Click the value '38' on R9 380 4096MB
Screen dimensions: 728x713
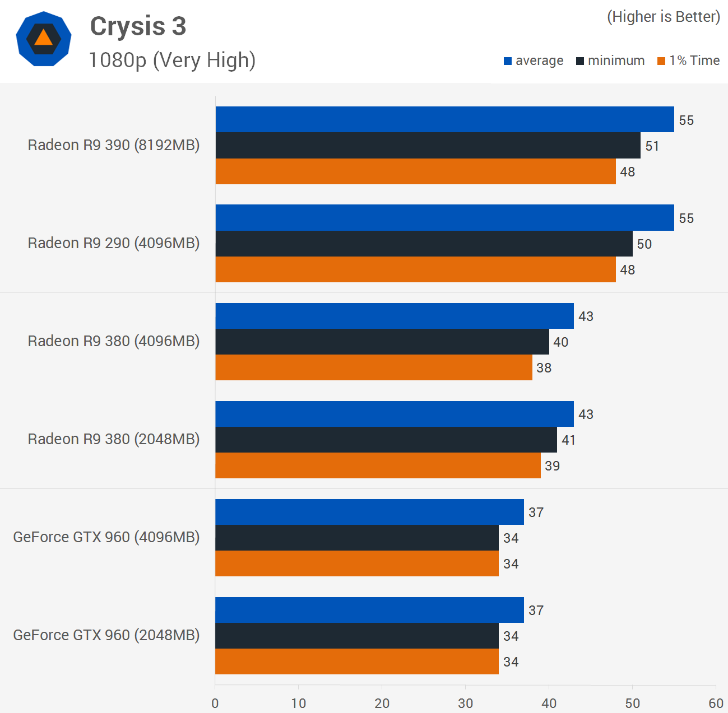544,368
